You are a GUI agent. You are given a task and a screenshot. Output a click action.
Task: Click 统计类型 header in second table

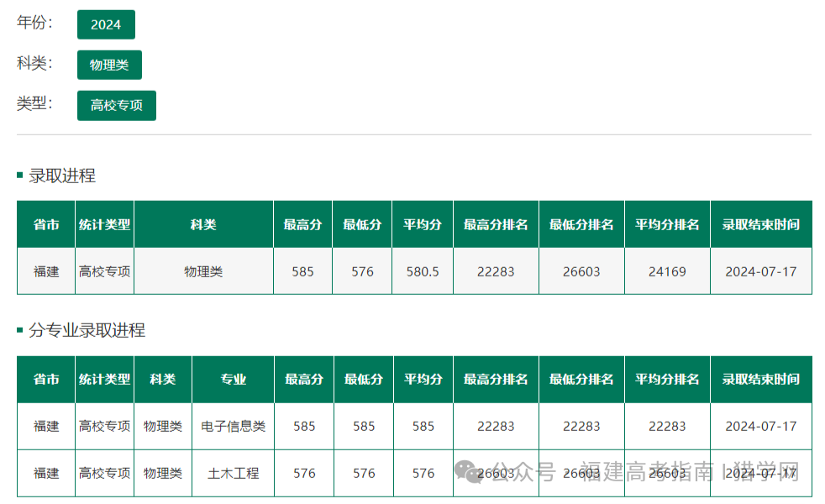point(105,380)
